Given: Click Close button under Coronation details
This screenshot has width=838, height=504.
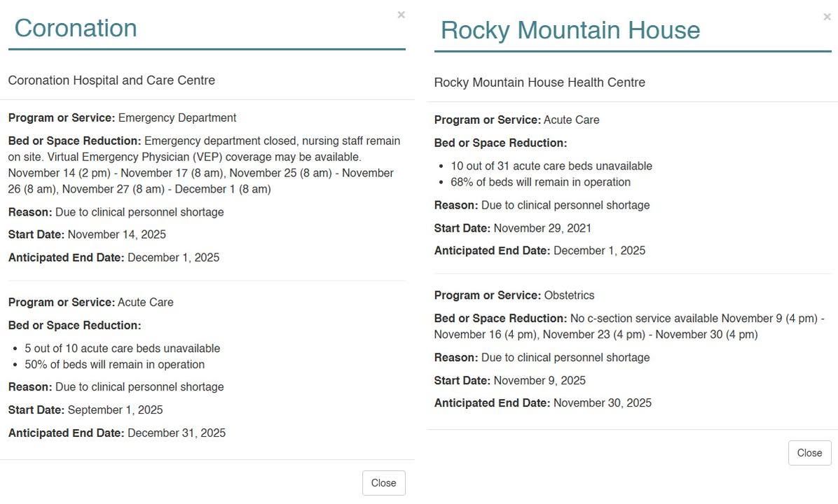Looking at the screenshot, I should (x=384, y=482).
